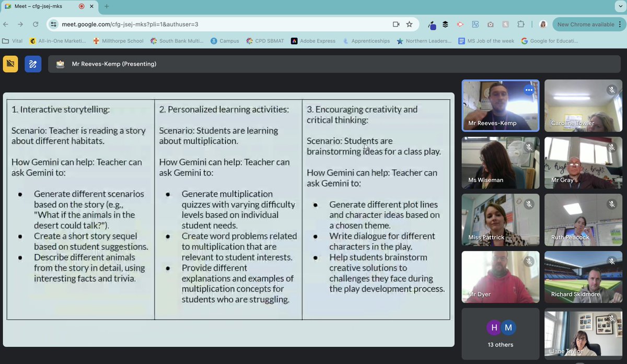Open the Chrome profile avatar
This screenshot has height=364, width=627.
(x=543, y=24)
